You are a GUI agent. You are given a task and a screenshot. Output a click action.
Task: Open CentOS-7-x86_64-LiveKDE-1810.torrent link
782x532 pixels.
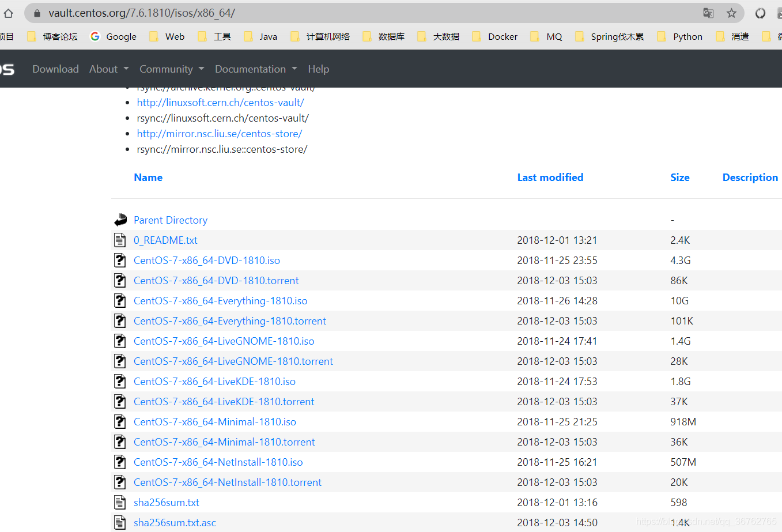pyautogui.click(x=224, y=401)
